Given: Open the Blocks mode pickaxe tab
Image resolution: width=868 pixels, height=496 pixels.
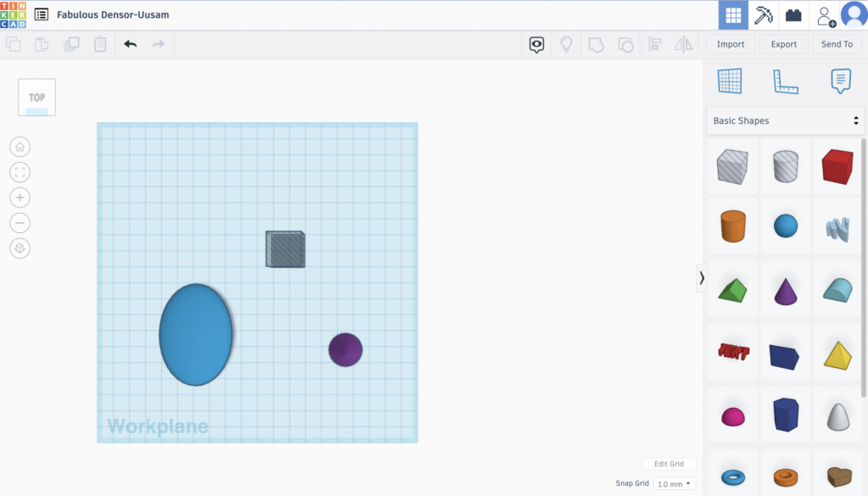Looking at the screenshot, I should [x=764, y=15].
